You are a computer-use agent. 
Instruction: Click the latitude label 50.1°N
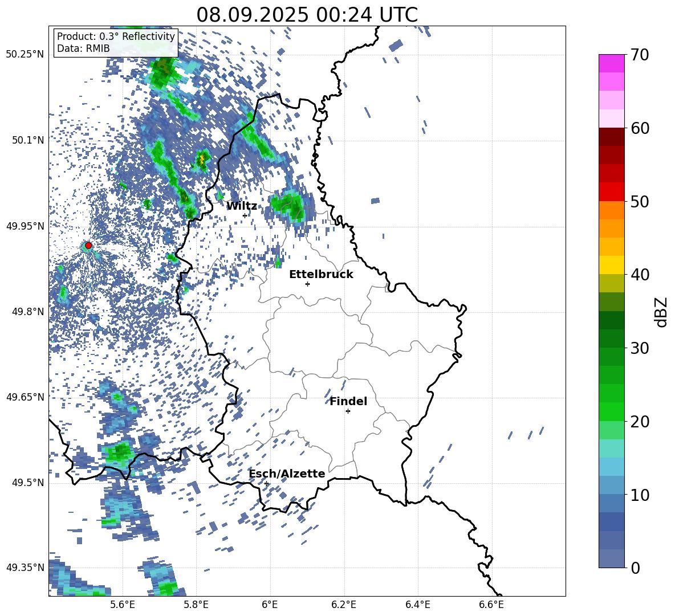tap(28, 140)
